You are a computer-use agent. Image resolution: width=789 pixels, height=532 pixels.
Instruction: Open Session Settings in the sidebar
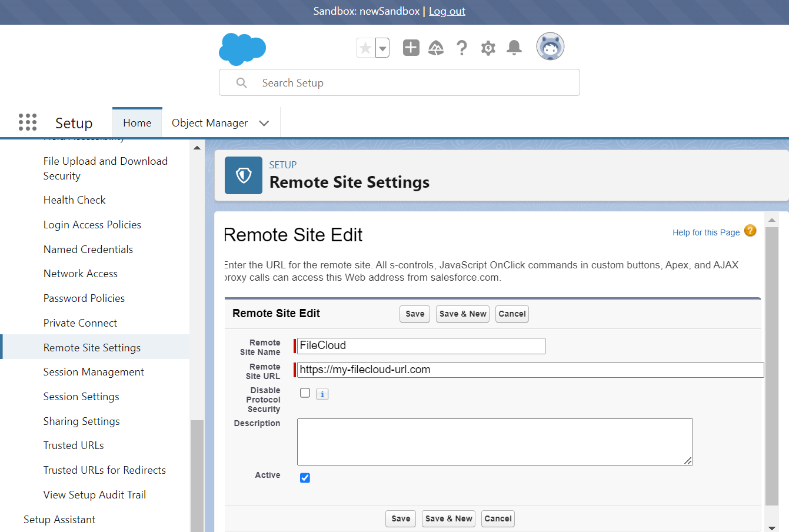(81, 397)
